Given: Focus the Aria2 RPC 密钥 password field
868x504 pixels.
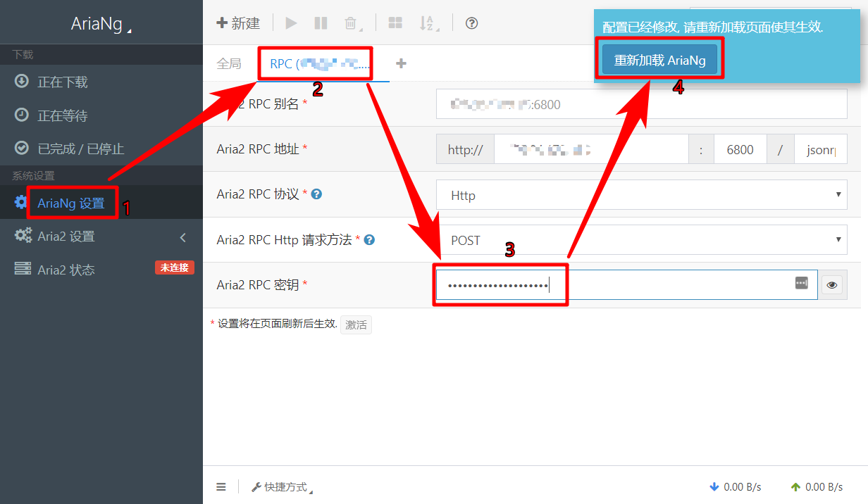Looking at the screenshot, I should pos(626,285).
